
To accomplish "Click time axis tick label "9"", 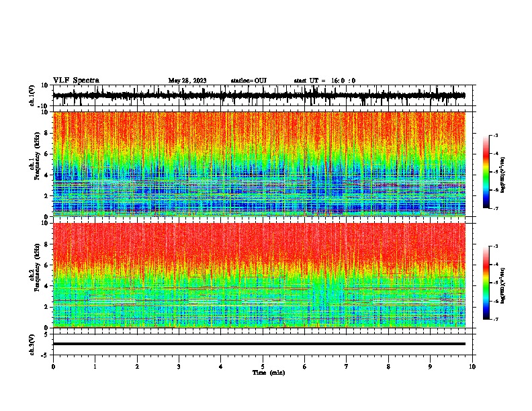I will pos(430,366).
